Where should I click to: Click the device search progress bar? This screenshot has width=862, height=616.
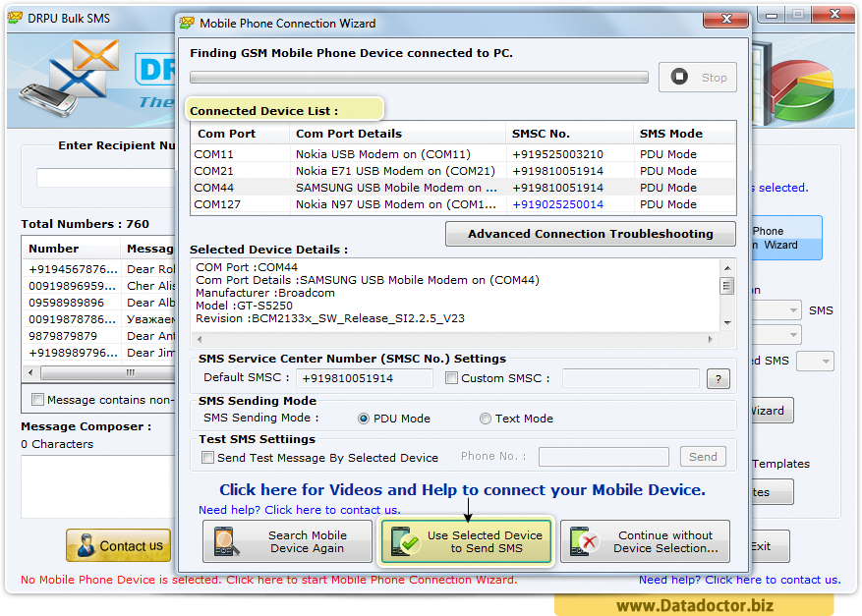[419, 78]
